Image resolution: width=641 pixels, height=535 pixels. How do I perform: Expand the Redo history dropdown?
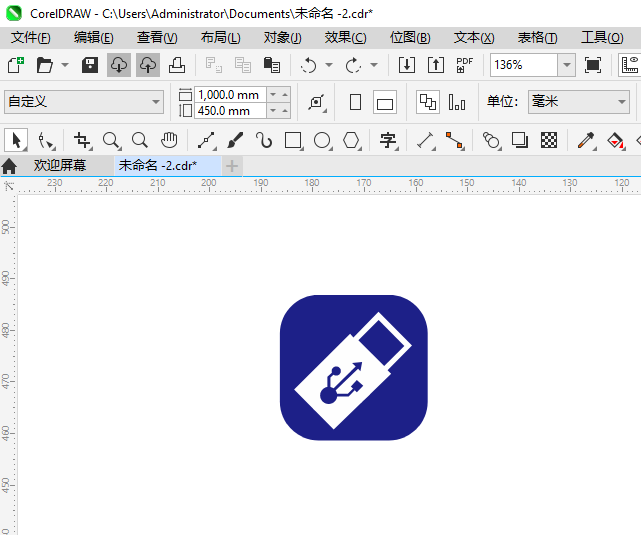click(374, 65)
